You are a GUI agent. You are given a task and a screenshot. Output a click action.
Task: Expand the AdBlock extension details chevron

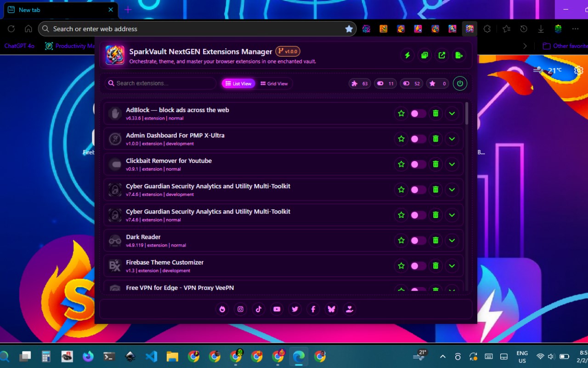tap(452, 113)
